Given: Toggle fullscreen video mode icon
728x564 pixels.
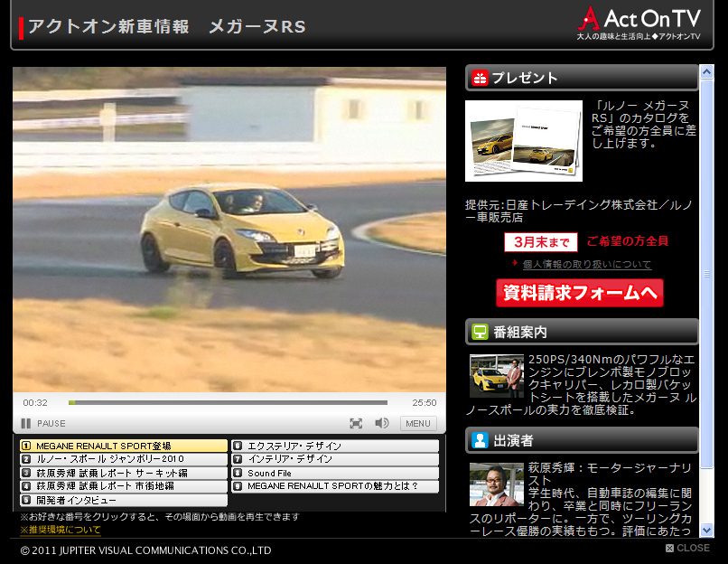Looking at the screenshot, I should pyautogui.click(x=356, y=423).
